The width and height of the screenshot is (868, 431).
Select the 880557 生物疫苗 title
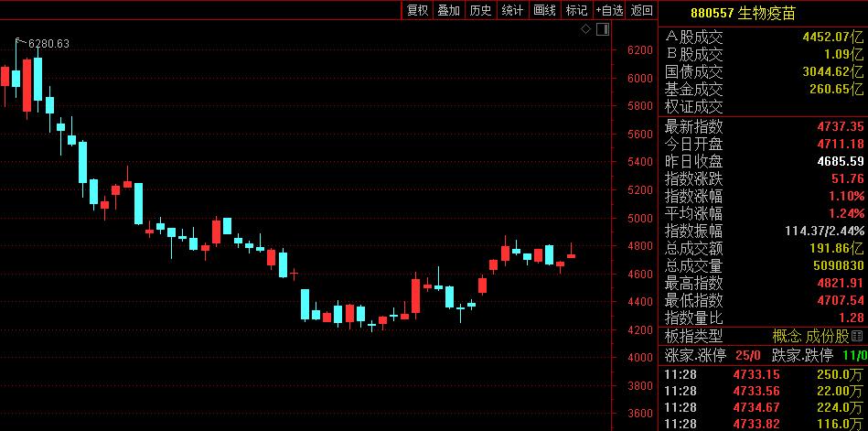point(743,14)
